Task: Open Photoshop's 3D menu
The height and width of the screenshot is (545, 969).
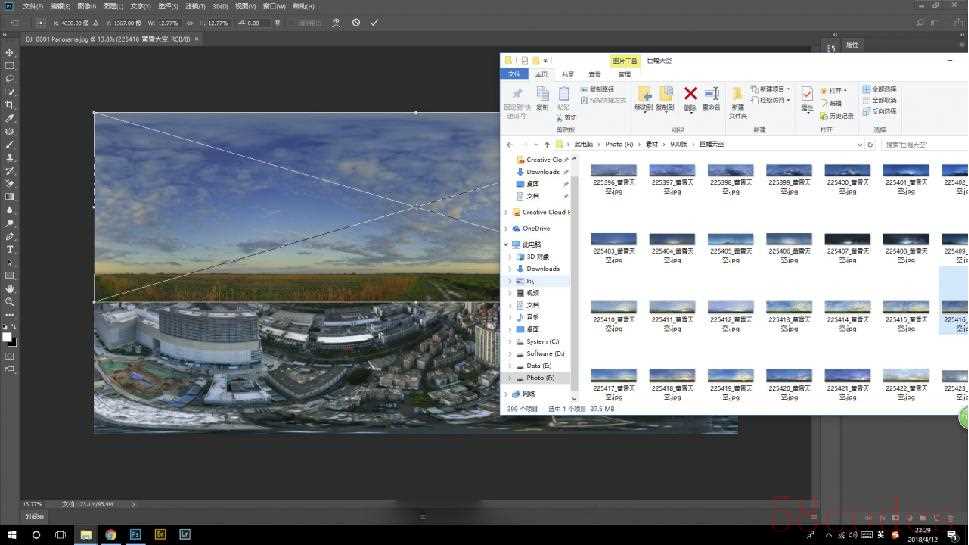Action: (x=219, y=6)
